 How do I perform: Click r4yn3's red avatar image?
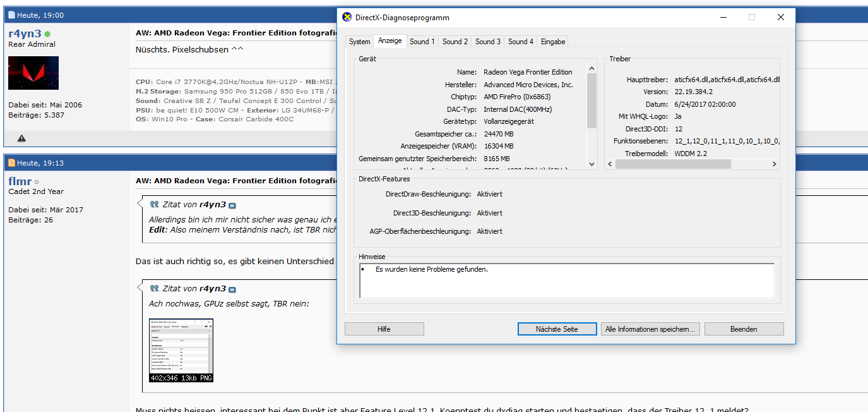tap(33, 73)
